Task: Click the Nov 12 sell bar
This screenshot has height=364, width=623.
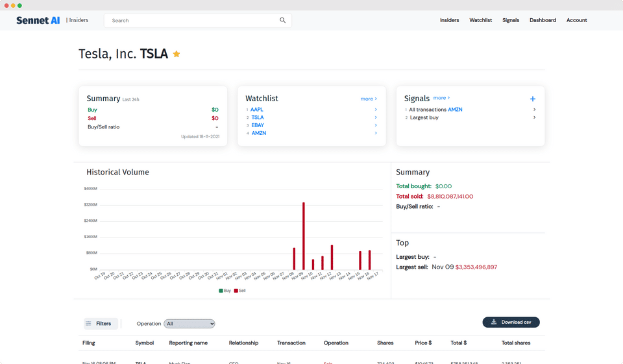Action: [332, 258]
